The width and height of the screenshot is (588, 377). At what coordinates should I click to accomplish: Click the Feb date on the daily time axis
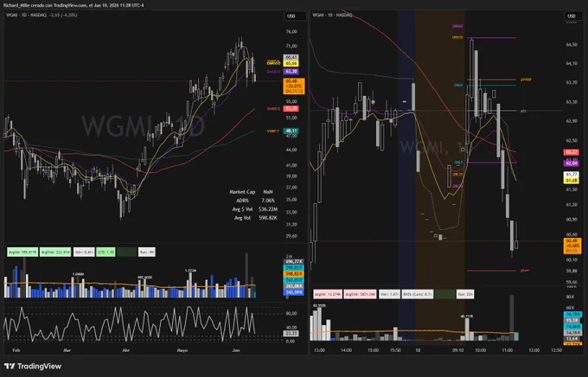(16, 350)
